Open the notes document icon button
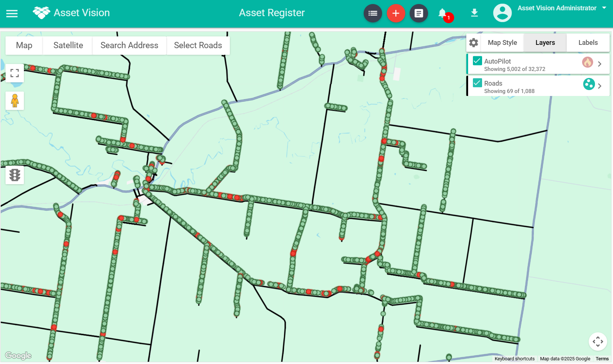 tap(418, 14)
